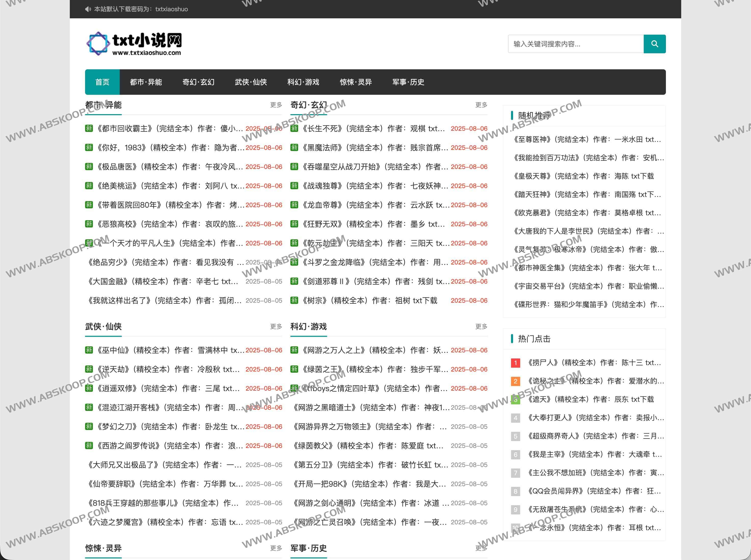Go to the 军事·历史 category

(x=408, y=82)
